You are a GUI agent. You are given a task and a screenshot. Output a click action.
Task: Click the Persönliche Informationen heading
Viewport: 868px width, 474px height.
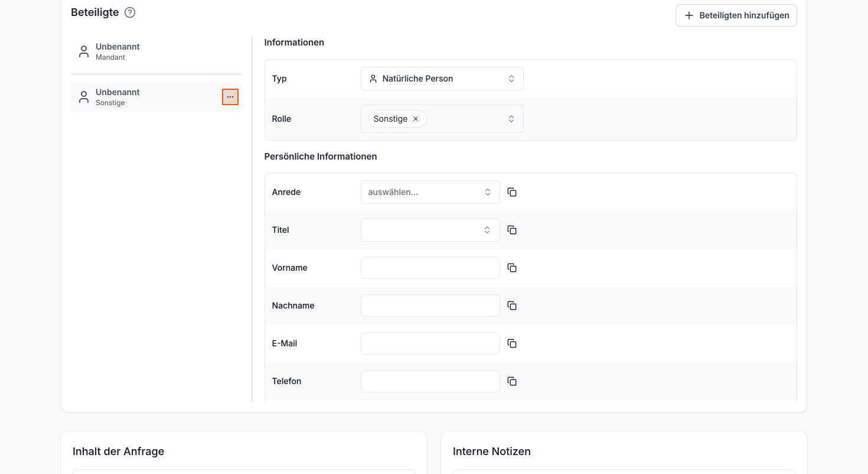[321, 157]
